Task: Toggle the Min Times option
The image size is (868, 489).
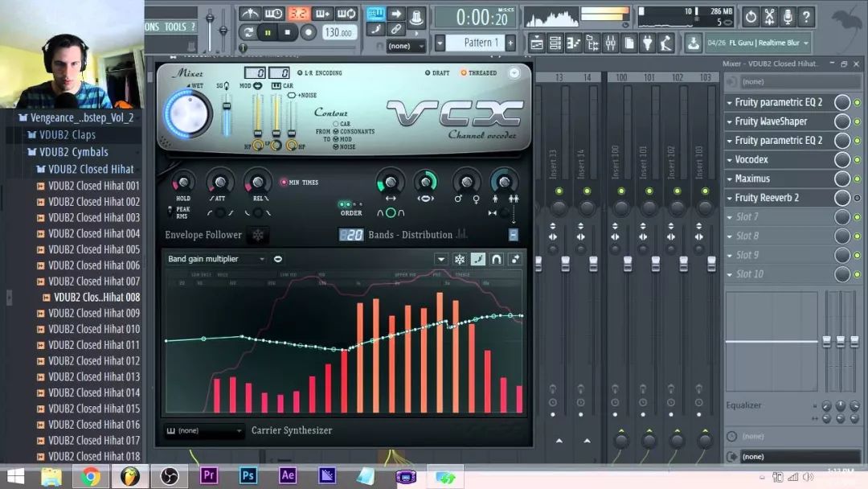Action: pyautogui.click(x=284, y=183)
